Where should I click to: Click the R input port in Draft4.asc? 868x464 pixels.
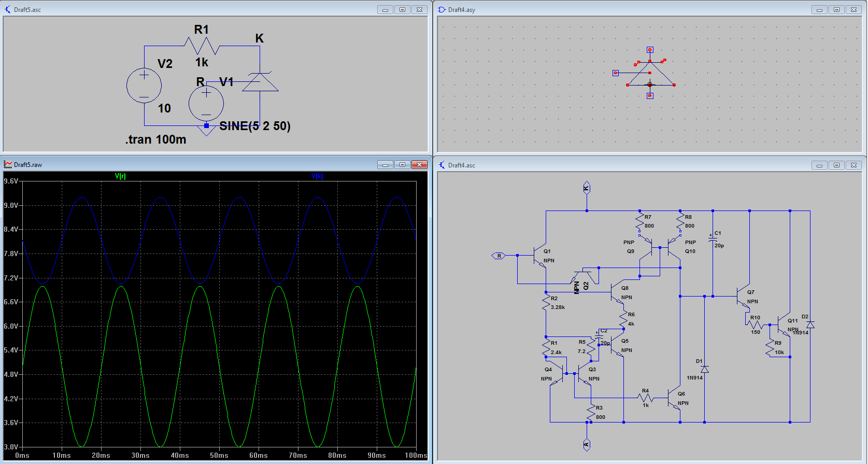coord(499,256)
